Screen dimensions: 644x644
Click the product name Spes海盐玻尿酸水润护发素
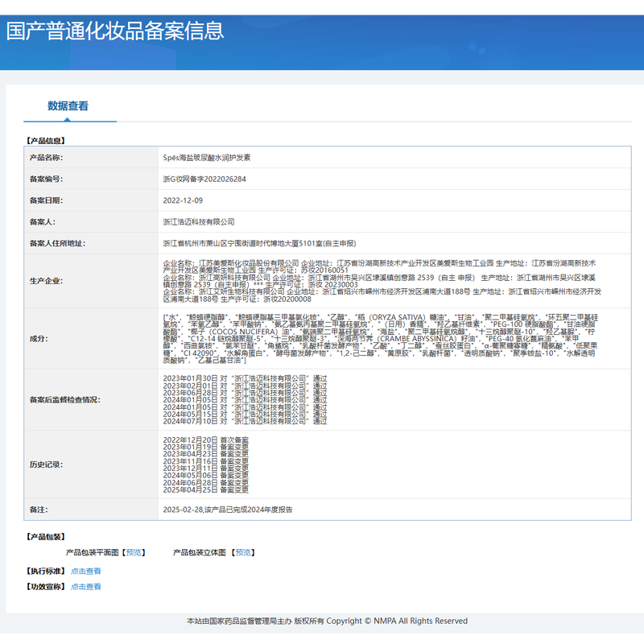(x=207, y=158)
